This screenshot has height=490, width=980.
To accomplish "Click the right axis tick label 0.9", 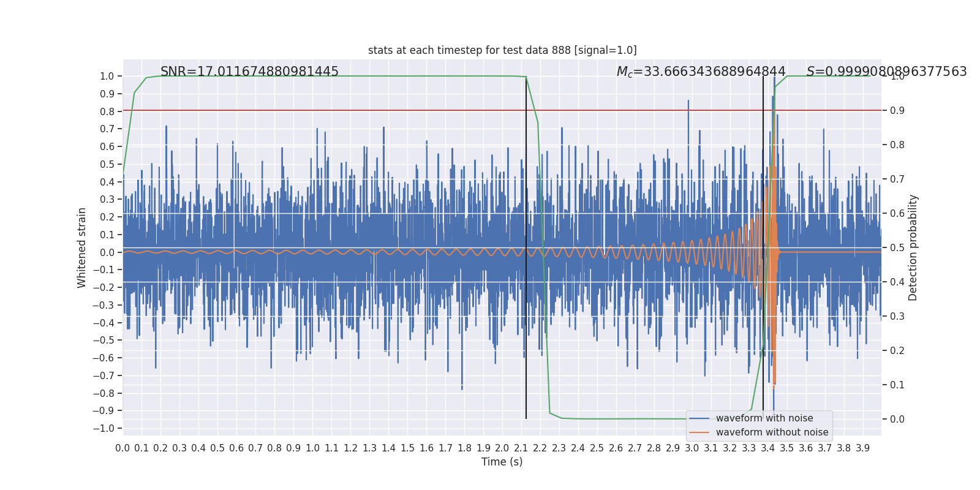I will pos(897,110).
